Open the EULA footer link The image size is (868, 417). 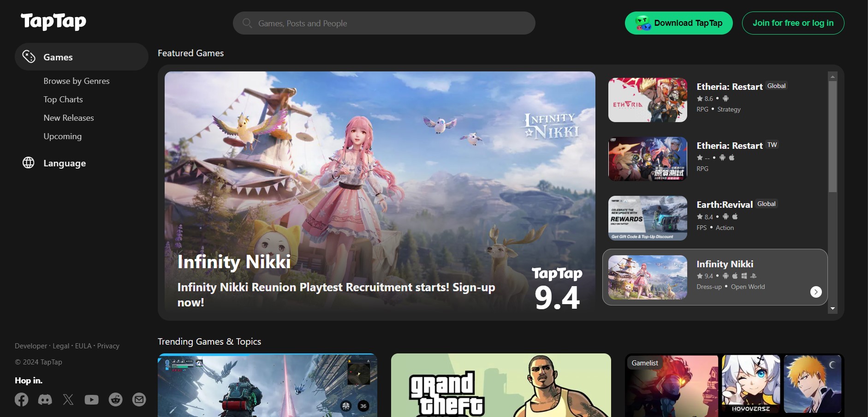coord(83,346)
